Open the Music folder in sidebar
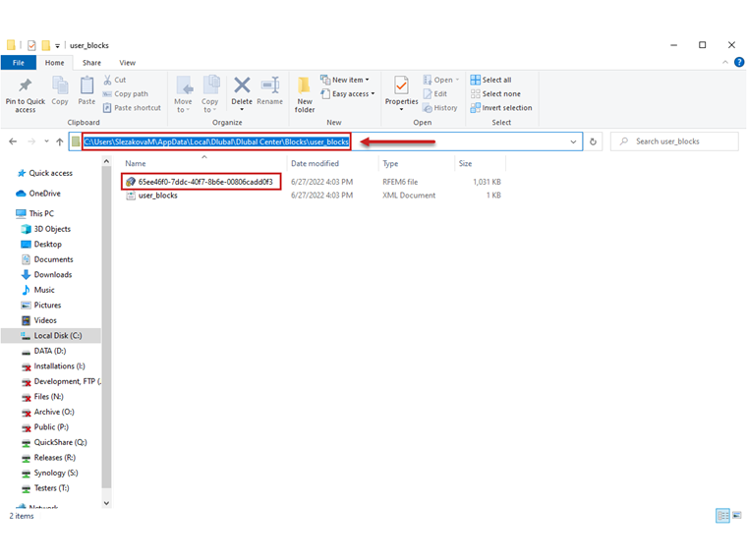This screenshot has width=747, height=560. click(x=38, y=290)
